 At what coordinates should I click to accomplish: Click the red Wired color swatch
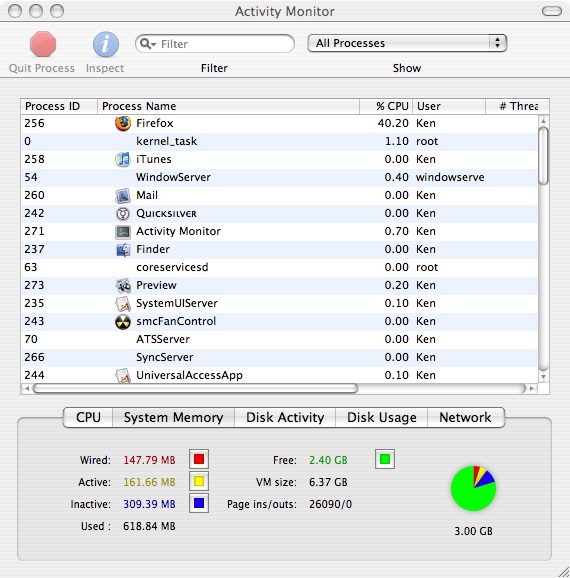coord(199,459)
